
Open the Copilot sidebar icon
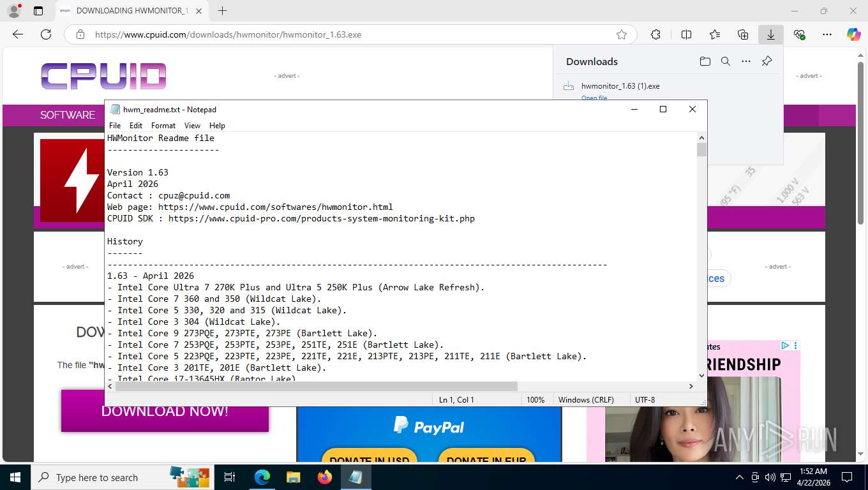[x=853, y=34]
